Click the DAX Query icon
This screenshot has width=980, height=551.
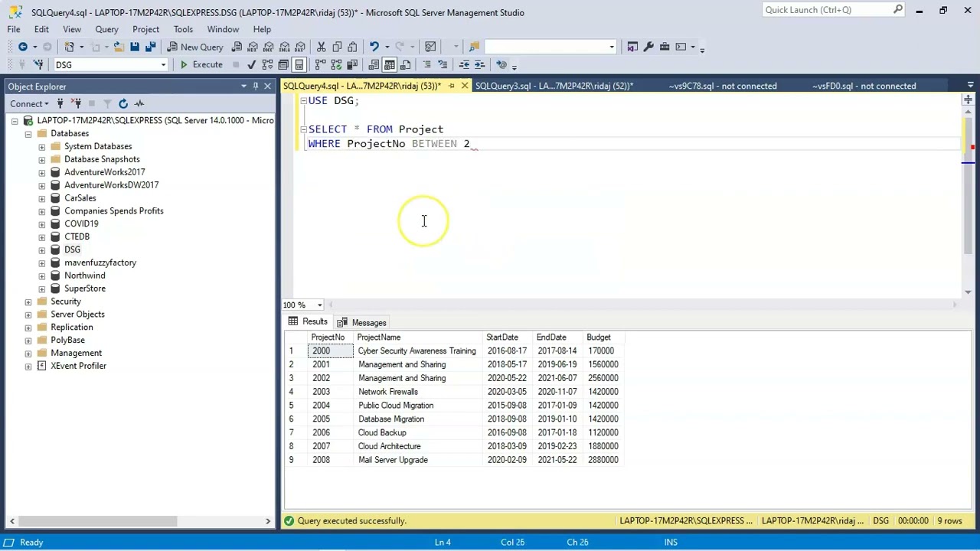(x=300, y=47)
